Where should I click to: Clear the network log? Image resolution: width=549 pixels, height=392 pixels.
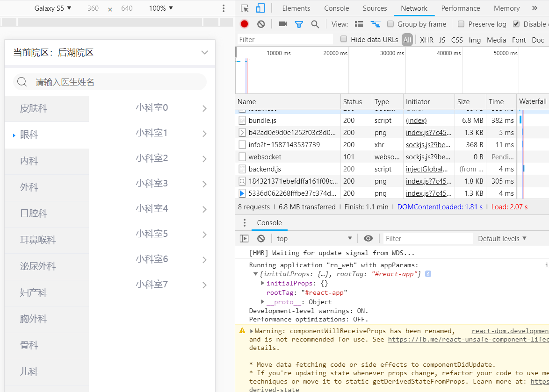[x=261, y=24]
